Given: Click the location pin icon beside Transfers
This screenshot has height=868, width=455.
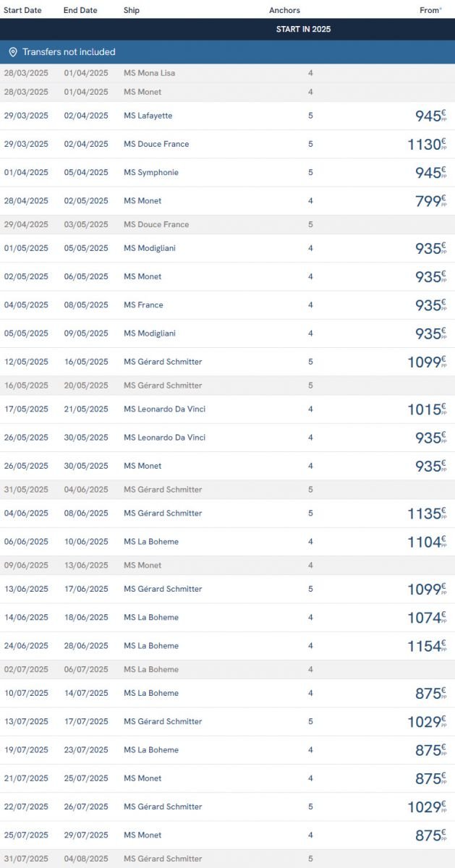Looking at the screenshot, I should [13, 52].
